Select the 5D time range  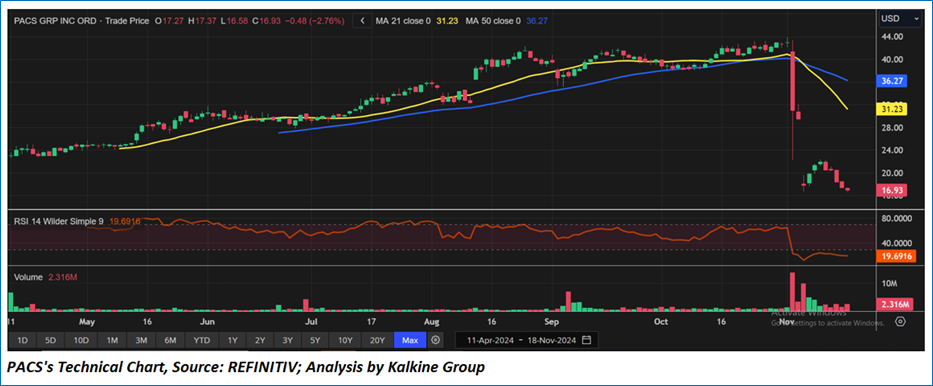(51, 340)
